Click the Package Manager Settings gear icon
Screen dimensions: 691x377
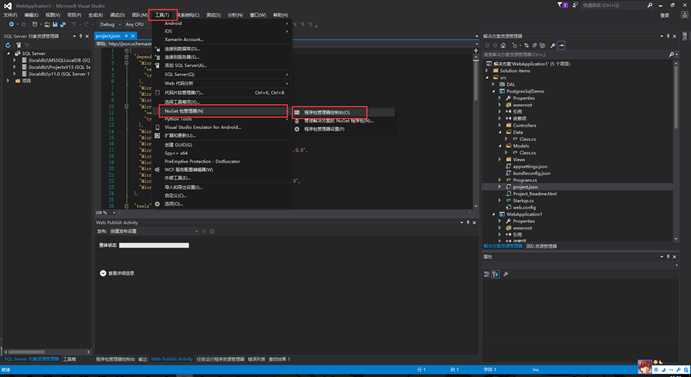pyautogui.click(x=297, y=129)
